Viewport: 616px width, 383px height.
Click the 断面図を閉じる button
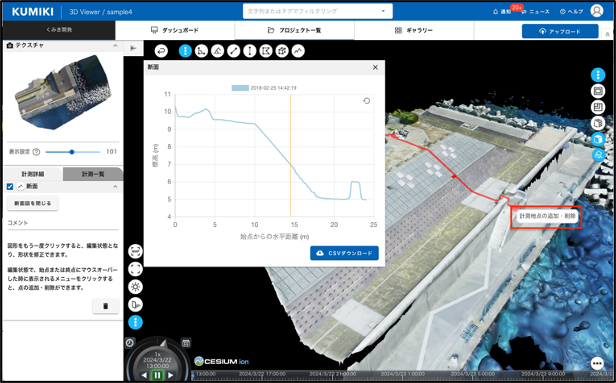pyautogui.click(x=33, y=203)
